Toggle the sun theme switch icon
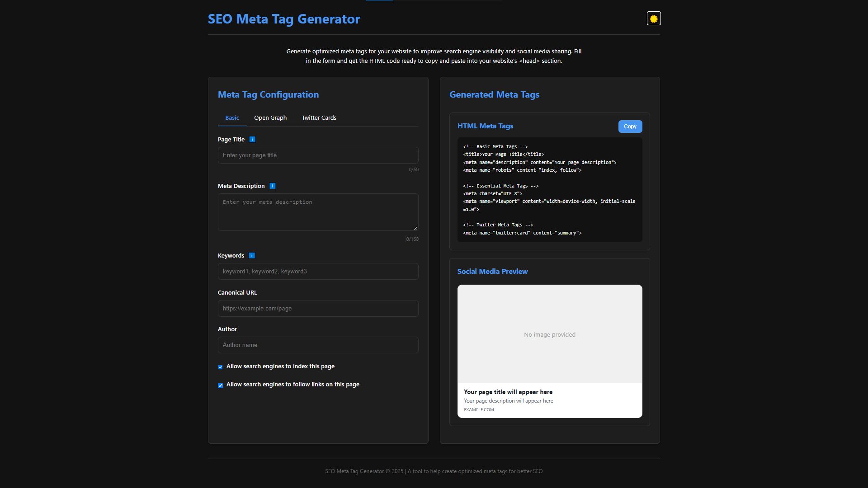 point(653,19)
